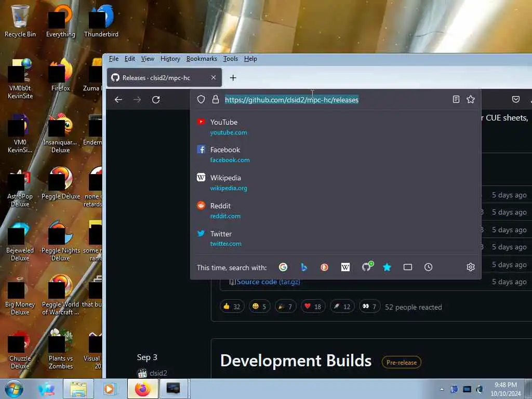
Task: Open the tracking protection shield icon
Action: (201, 99)
